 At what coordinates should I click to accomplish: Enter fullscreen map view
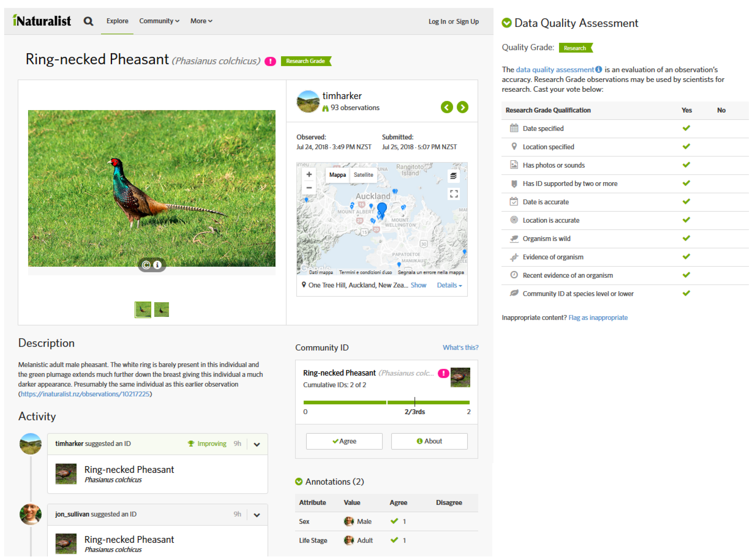click(x=454, y=194)
